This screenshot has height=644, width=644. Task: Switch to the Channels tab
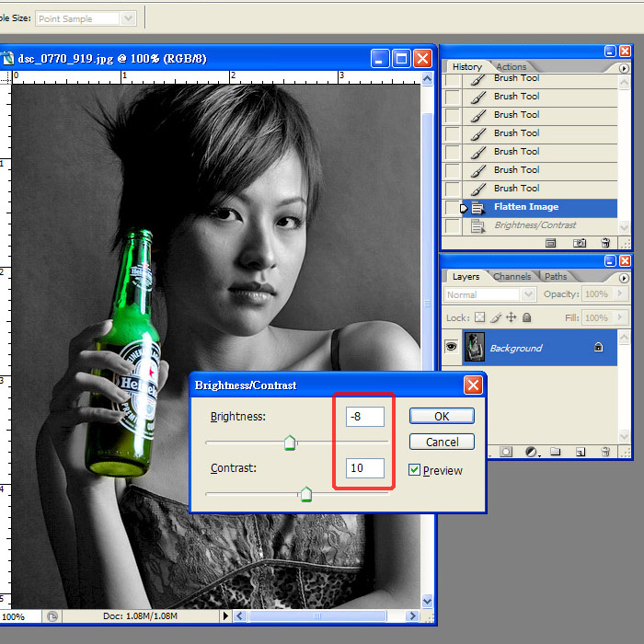(512, 276)
